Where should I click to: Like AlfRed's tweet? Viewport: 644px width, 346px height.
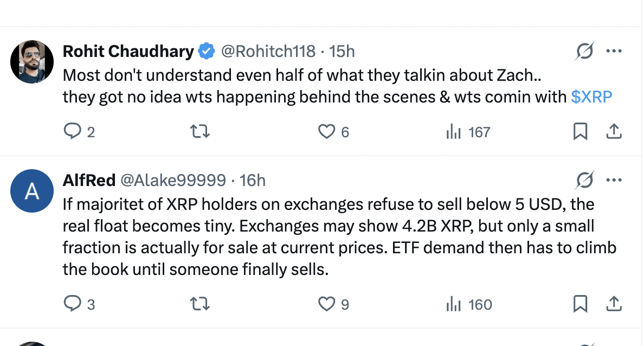click(326, 304)
